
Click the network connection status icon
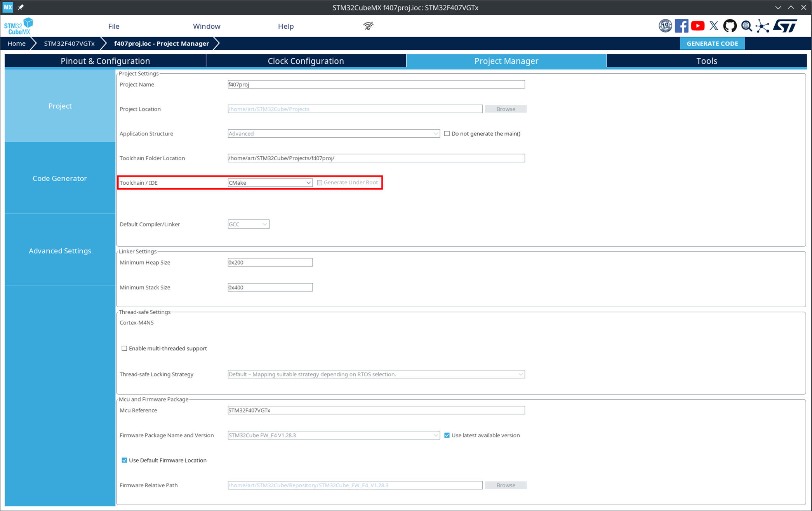pyautogui.click(x=368, y=26)
